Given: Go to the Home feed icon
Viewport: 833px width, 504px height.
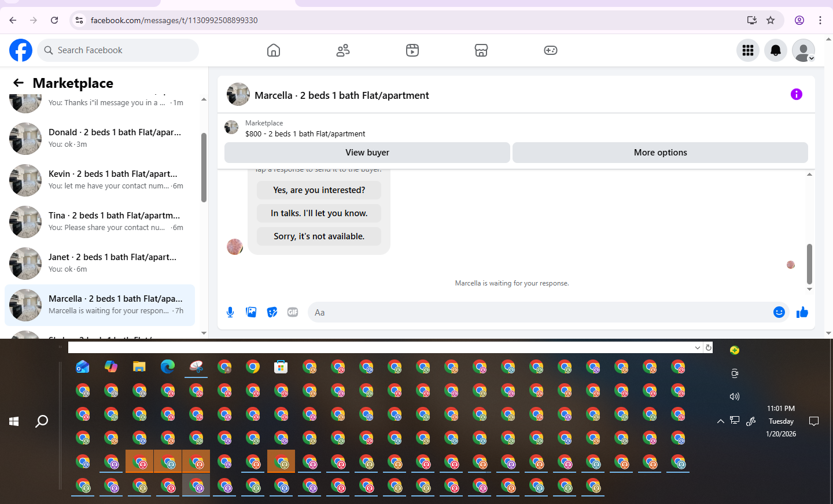Looking at the screenshot, I should point(274,50).
